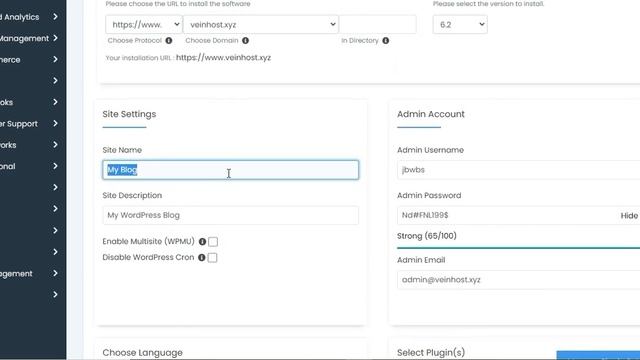The width and height of the screenshot is (640, 360).
Task: Show info for Enable Multisite (WPMU)
Action: click(x=202, y=242)
